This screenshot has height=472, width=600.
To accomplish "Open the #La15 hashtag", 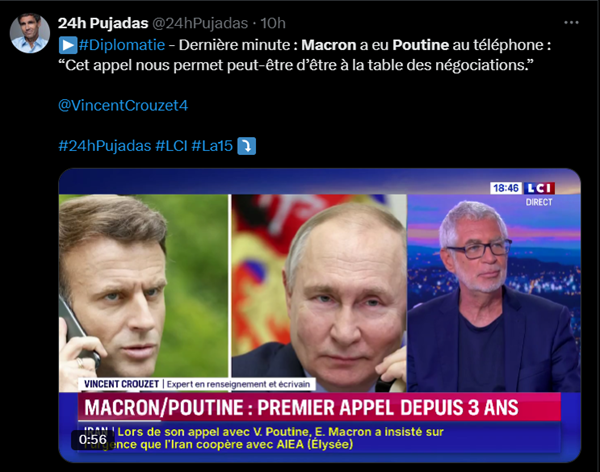I will tap(212, 146).
